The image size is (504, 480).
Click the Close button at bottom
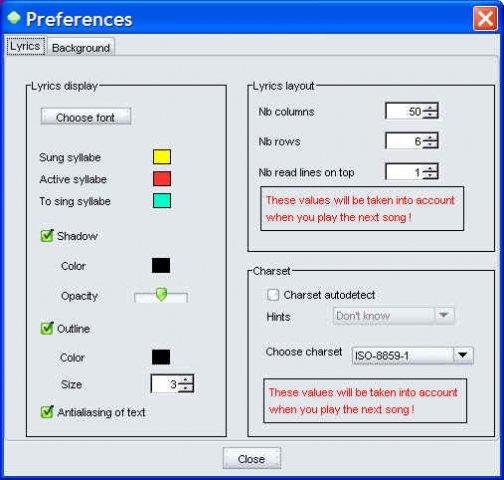click(252, 459)
